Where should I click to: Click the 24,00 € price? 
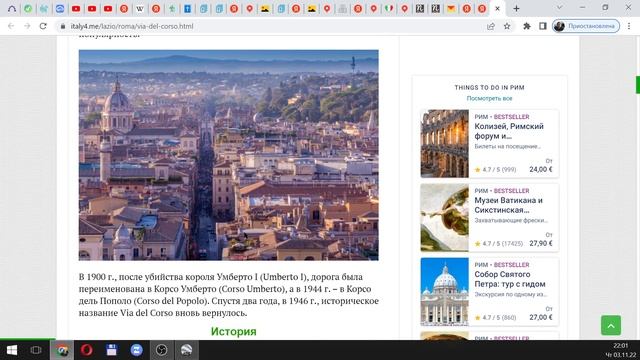[x=540, y=169]
